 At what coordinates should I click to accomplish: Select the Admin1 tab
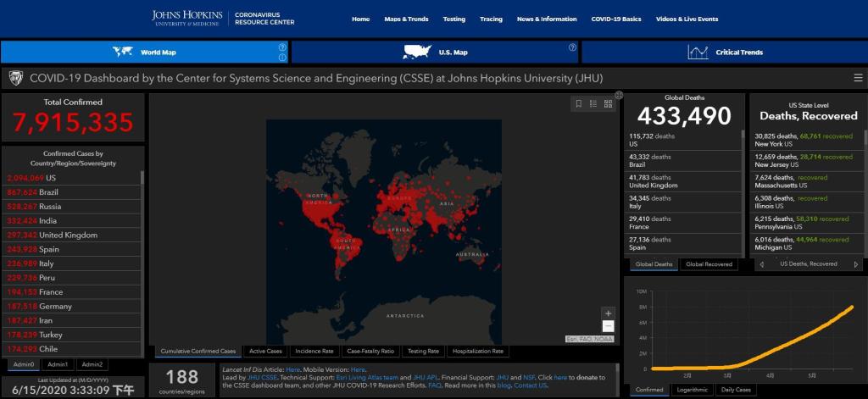click(x=58, y=364)
